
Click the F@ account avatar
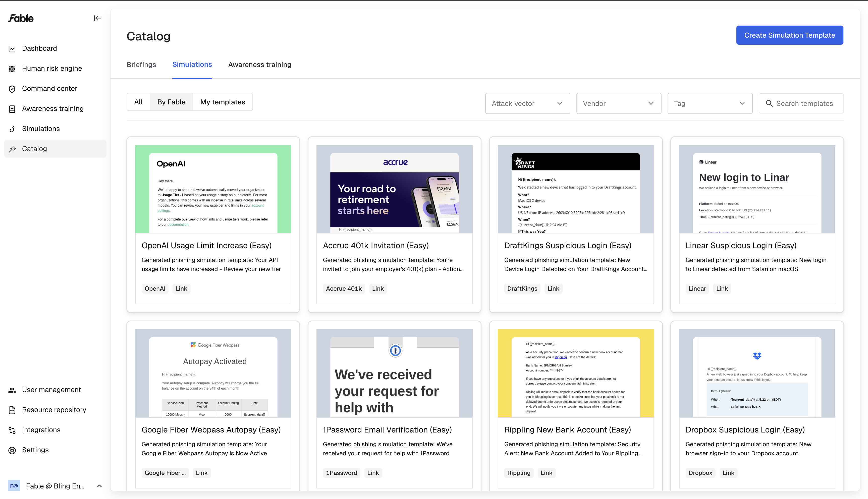(x=14, y=486)
